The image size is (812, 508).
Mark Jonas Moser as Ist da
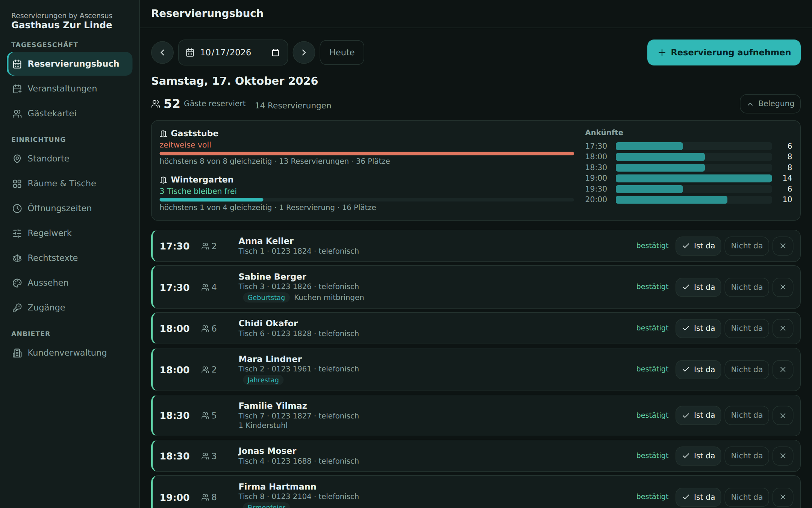[x=698, y=456]
